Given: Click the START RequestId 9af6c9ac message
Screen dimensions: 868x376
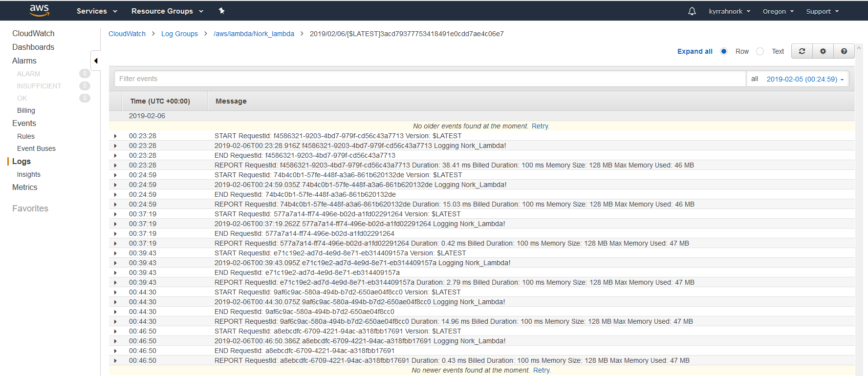Looking at the screenshot, I should tap(338, 292).
